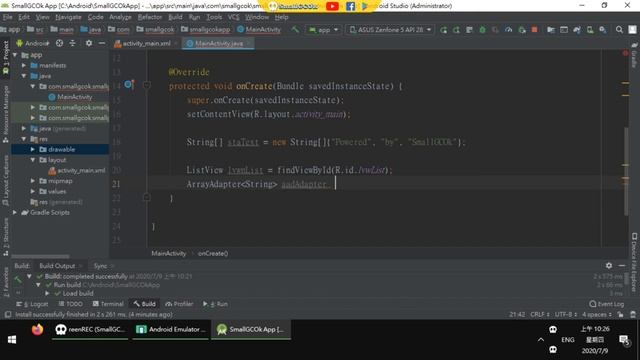Toggle the Device File Explorer right sidebar button
Screen dimensions: 640x360
634,262
